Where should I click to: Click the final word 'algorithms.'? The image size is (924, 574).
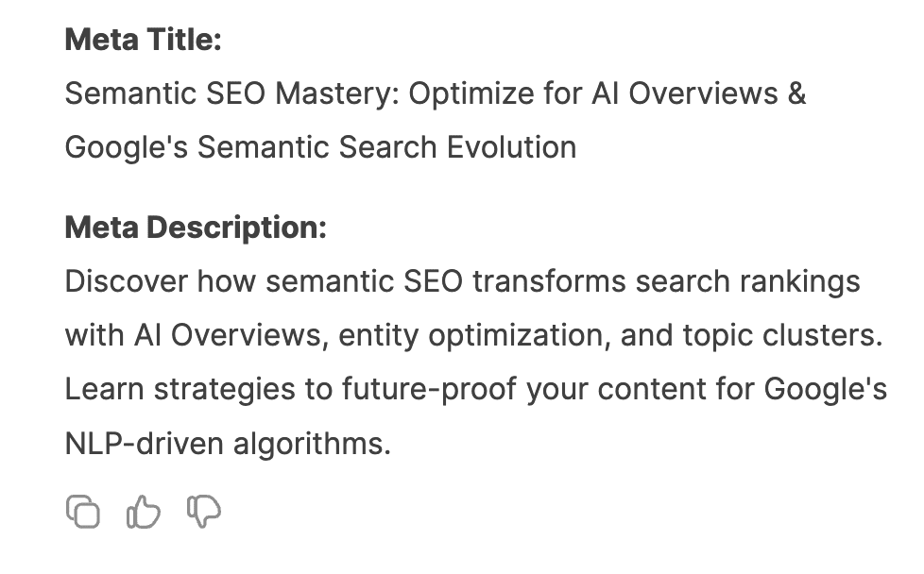coord(313,444)
